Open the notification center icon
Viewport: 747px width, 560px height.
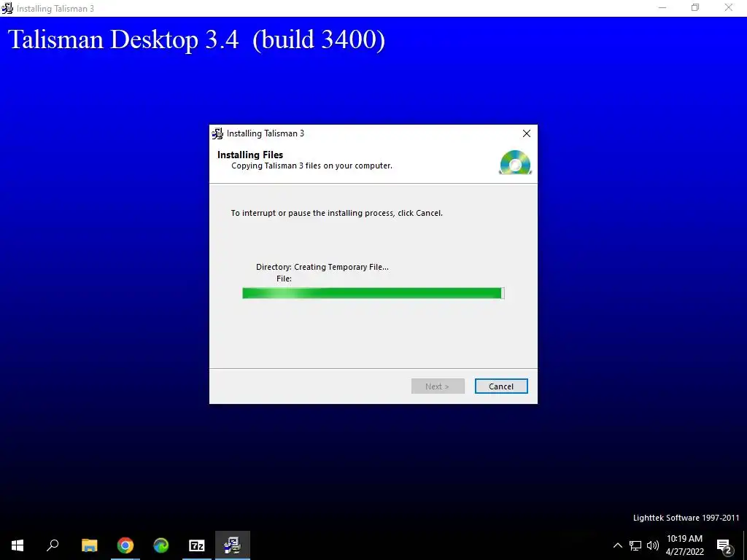(724, 545)
